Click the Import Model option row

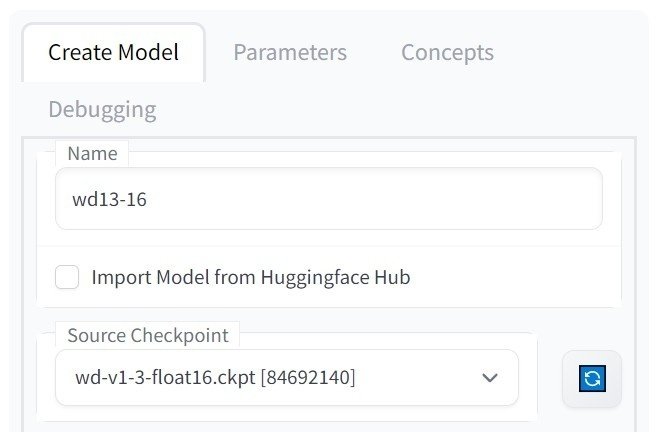click(329, 277)
